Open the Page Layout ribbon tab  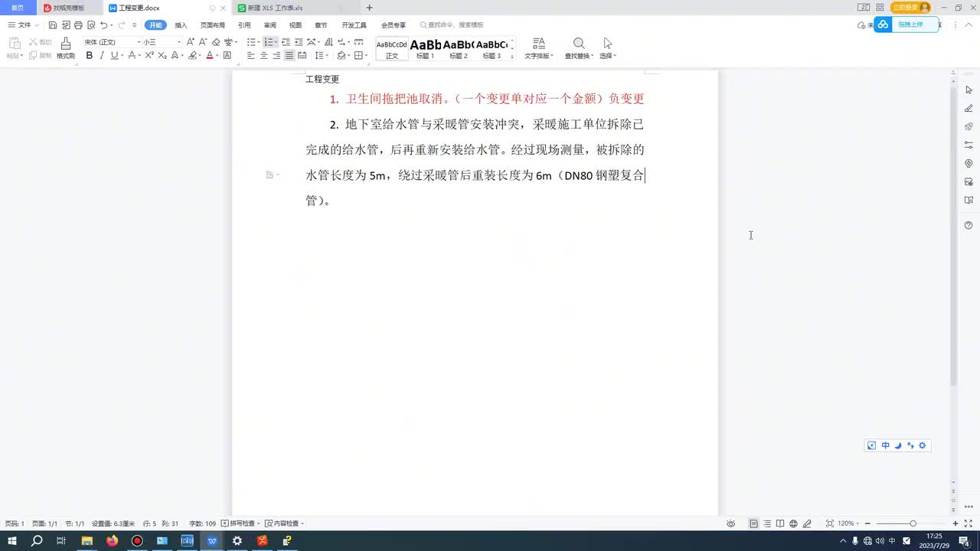pyautogui.click(x=213, y=25)
